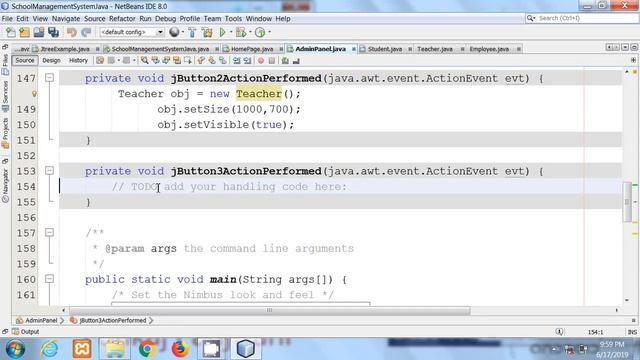The width and height of the screenshot is (640, 360).
Task: Click the Find Previous Occurrence icon
Action: click(156, 60)
